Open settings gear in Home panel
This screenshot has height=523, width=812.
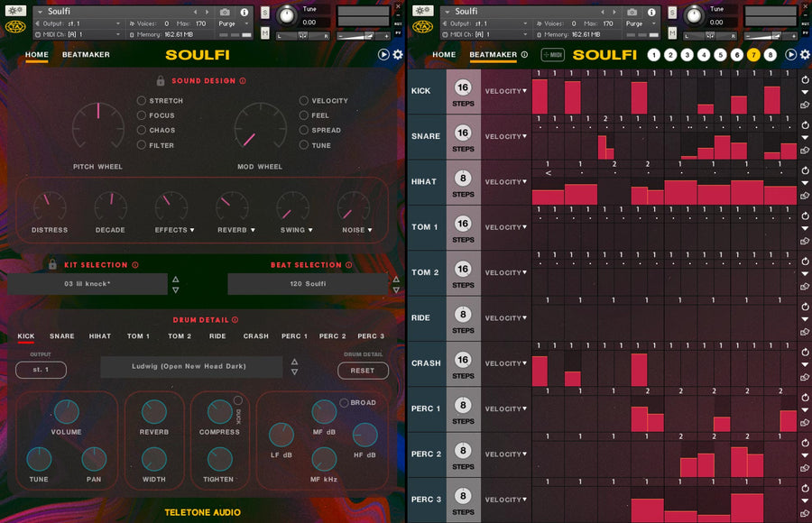click(x=398, y=54)
